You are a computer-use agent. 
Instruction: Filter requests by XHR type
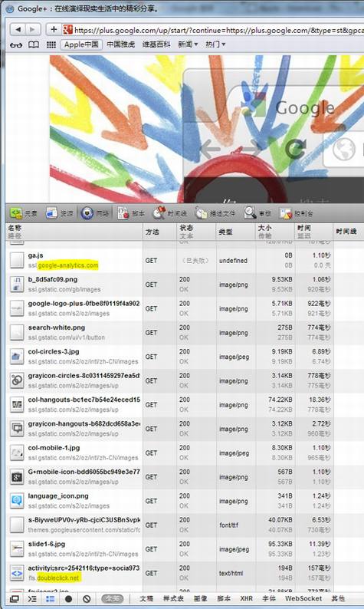coord(247,598)
